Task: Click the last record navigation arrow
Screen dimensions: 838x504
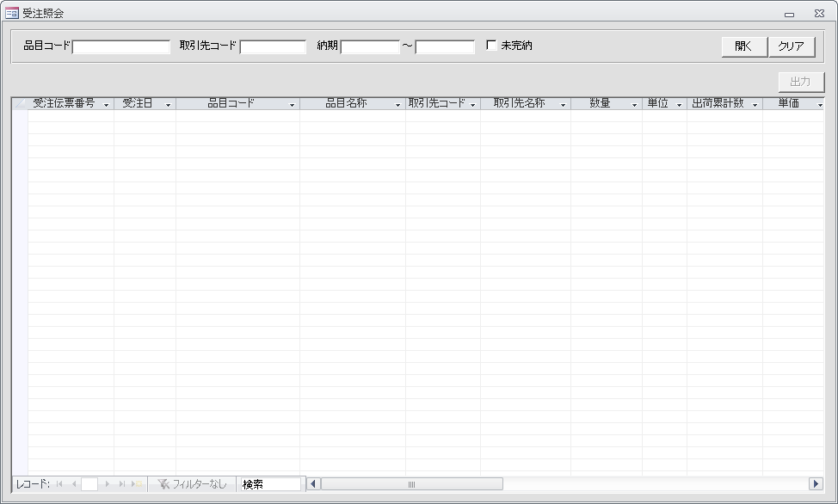Action: coord(122,484)
